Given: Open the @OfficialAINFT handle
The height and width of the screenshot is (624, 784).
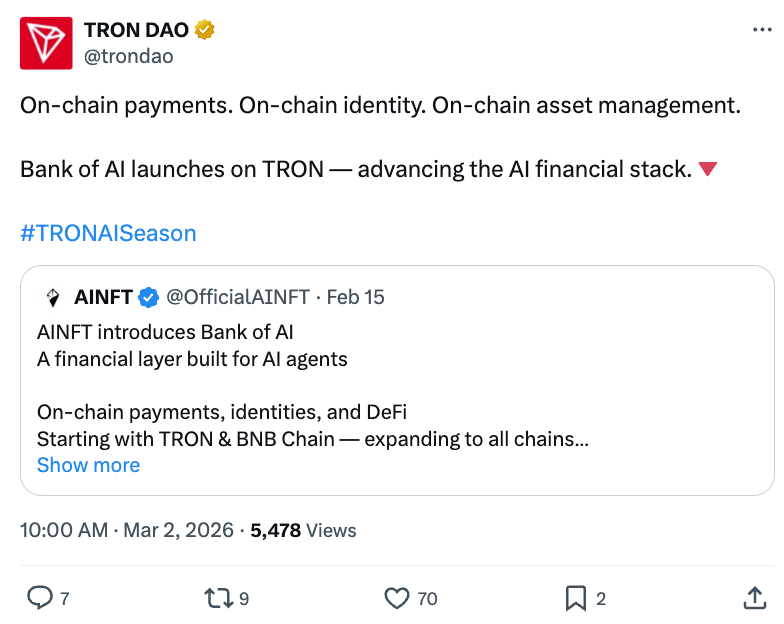Looking at the screenshot, I should pyautogui.click(x=238, y=297).
